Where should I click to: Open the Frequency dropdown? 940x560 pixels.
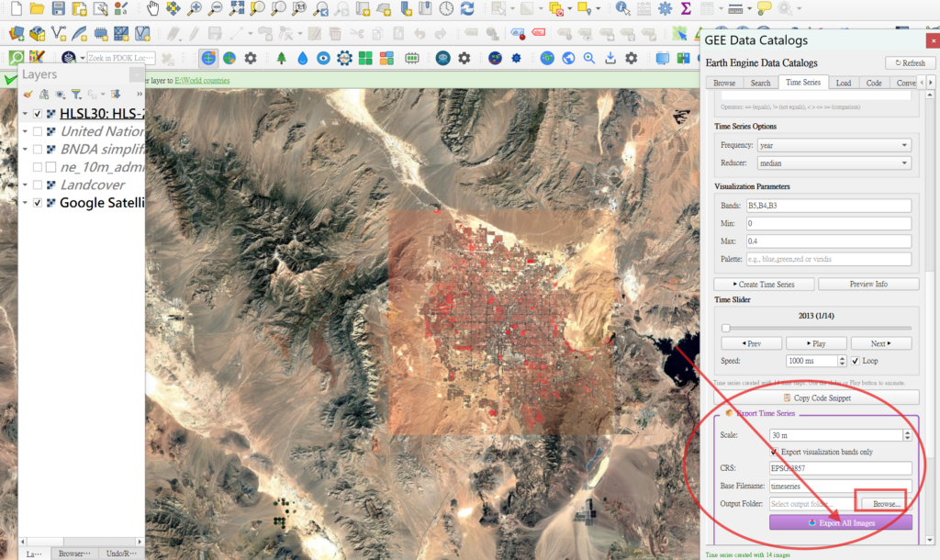coord(834,145)
